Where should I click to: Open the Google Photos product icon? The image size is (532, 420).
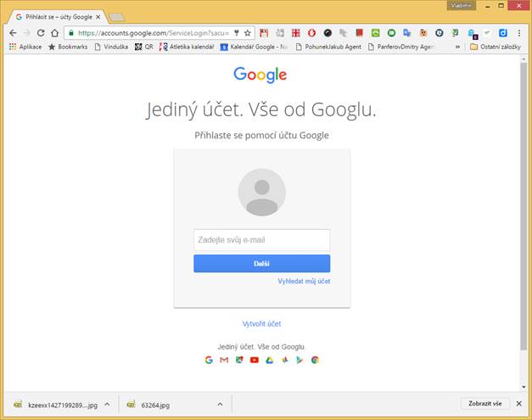pos(284,360)
